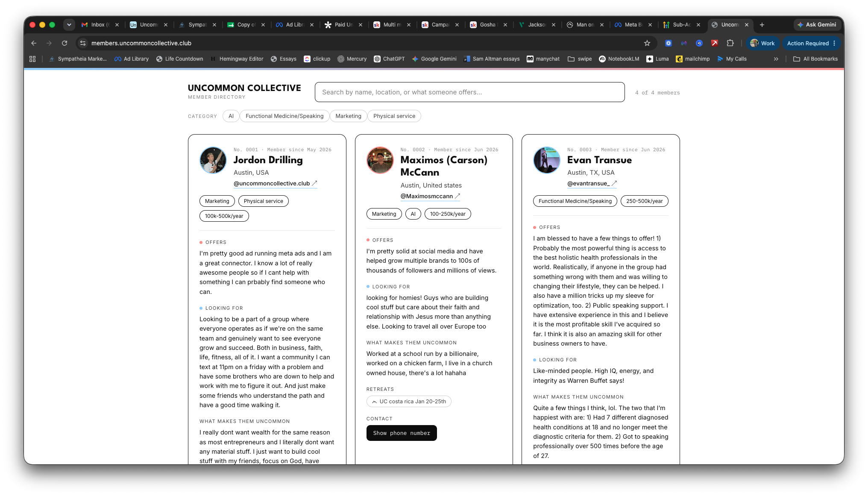Toggle the Physical service category filter

(x=394, y=116)
